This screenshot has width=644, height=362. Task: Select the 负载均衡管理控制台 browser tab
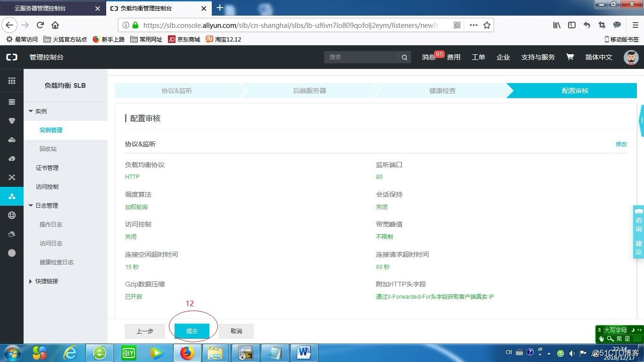158,8
